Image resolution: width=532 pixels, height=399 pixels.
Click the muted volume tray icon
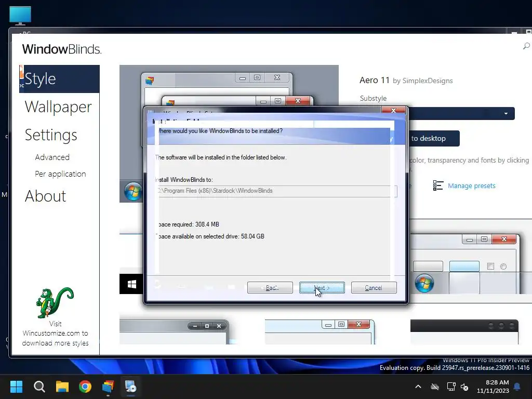click(x=464, y=387)
